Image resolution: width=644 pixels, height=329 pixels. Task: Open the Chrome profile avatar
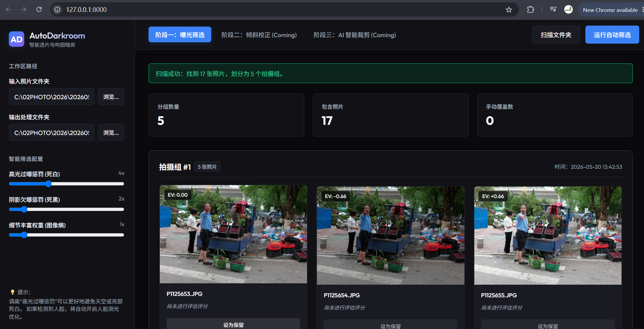568,10
